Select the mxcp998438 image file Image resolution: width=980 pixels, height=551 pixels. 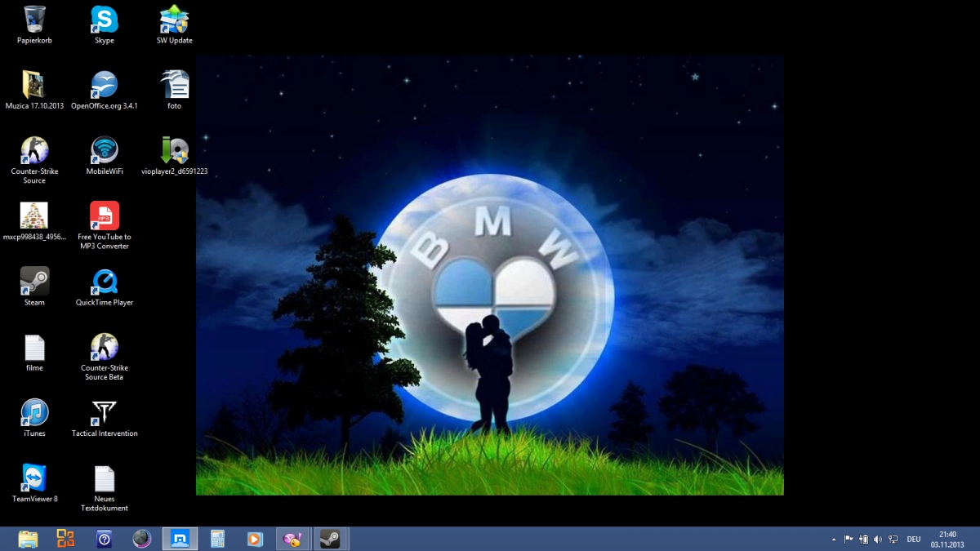click(x=34, y=222)
